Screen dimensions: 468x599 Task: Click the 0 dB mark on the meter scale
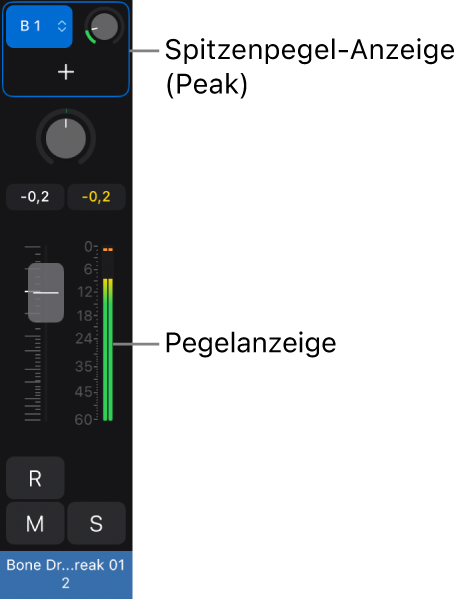click(x=89, y=247)
